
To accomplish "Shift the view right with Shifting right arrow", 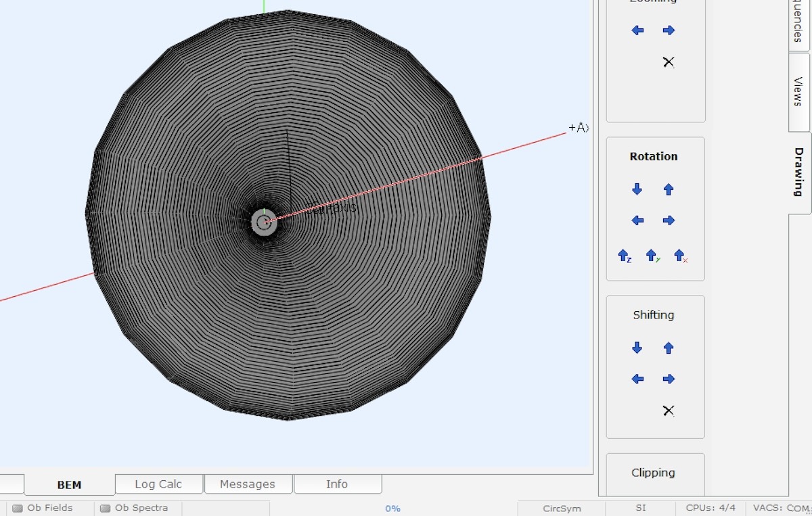I will [x=669, y=379].
